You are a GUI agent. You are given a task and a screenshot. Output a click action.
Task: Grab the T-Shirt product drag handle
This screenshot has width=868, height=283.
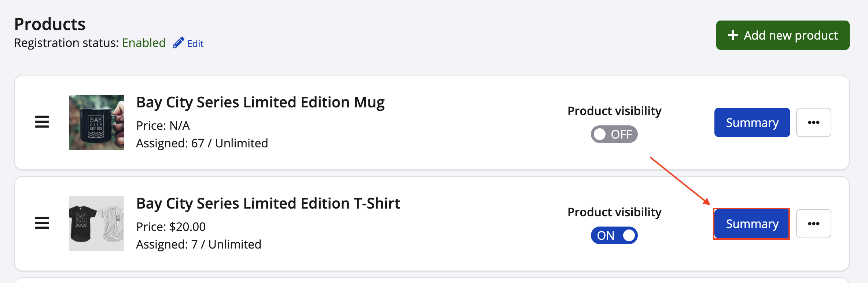point(42,223)
